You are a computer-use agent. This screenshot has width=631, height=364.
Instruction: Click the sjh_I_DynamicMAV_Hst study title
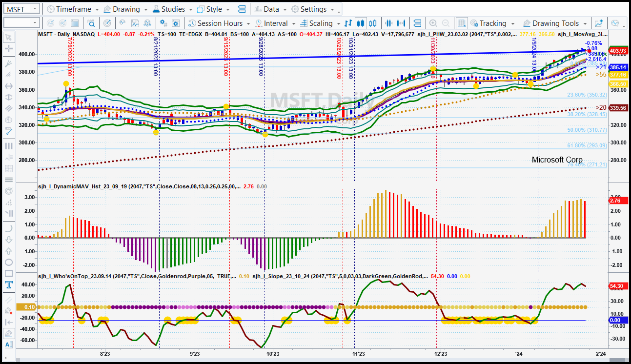coord(140,186)
